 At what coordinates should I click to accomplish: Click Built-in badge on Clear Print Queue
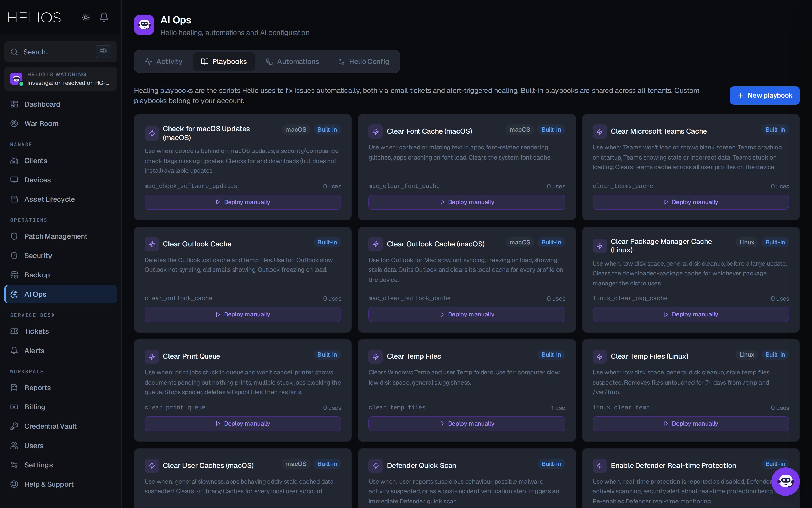tap(327, 355)
